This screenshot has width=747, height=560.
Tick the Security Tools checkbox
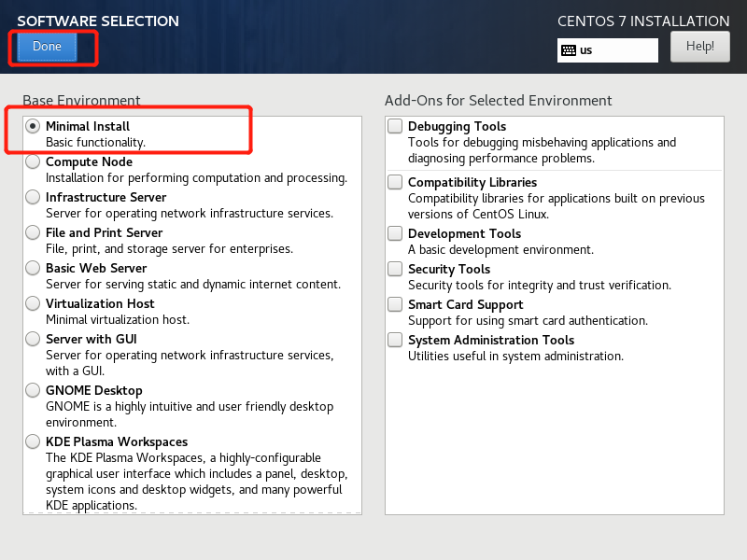tap(396, 269)
